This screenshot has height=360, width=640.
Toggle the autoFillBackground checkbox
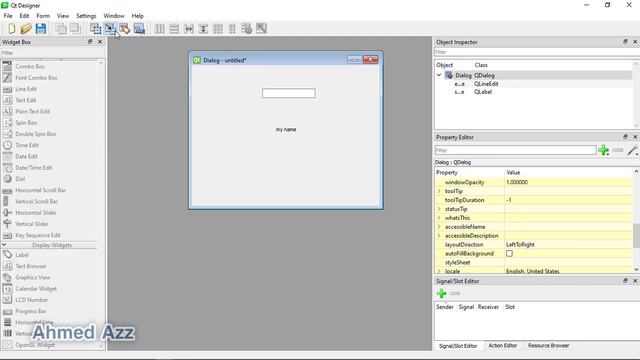[509, 253]
